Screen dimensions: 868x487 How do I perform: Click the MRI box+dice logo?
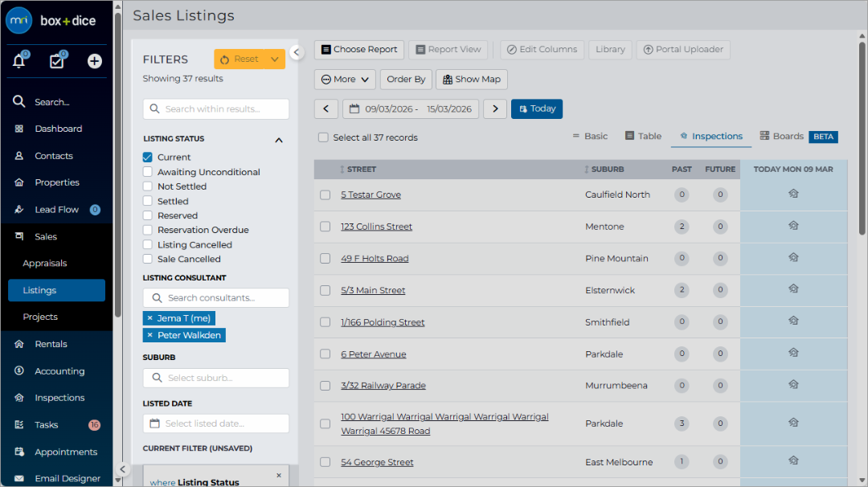coord(51,20)
